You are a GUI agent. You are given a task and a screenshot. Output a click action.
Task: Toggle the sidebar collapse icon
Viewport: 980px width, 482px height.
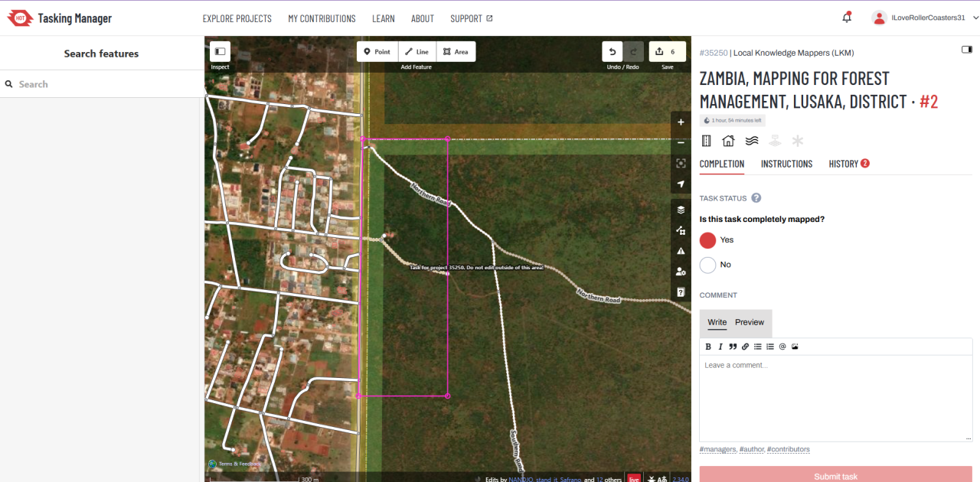point(966,50)
